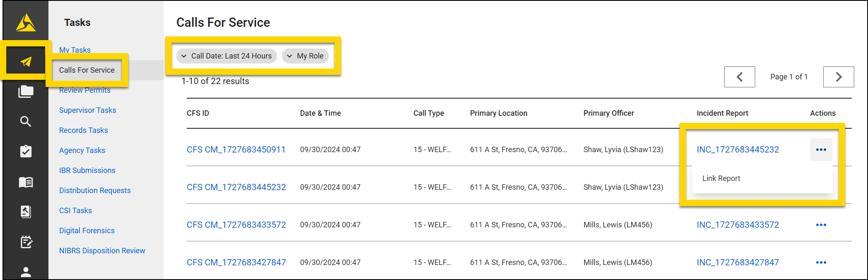Image resolution: width=868 pixels, height=280 pixels.
Task: Open call CFS CM_1727683450911
Action: point(236,150)
